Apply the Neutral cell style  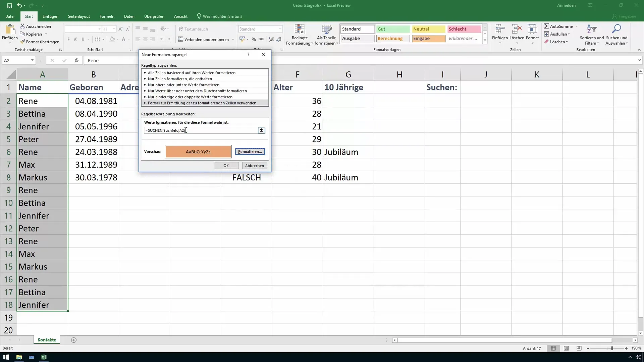pyautogui.click(x=428, y=29)
